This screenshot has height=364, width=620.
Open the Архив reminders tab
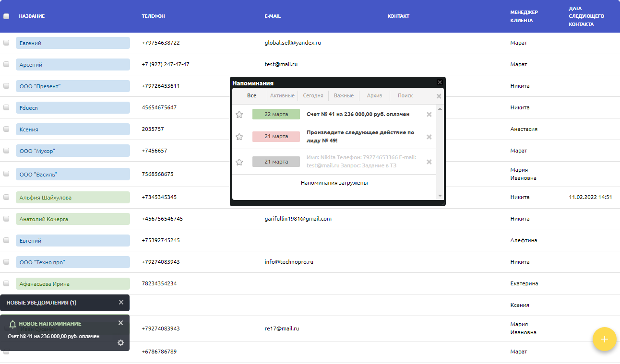(374, 95)
